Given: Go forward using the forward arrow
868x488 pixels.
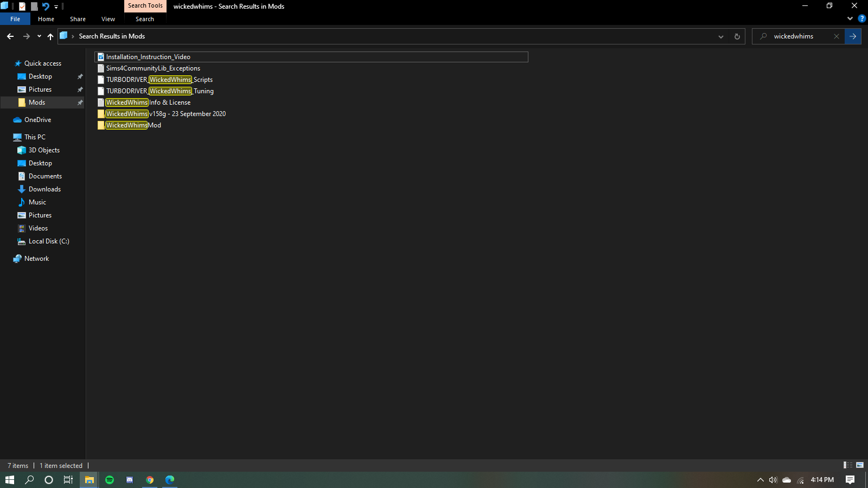Looking at the screenshot, I should tap(27, 36).
